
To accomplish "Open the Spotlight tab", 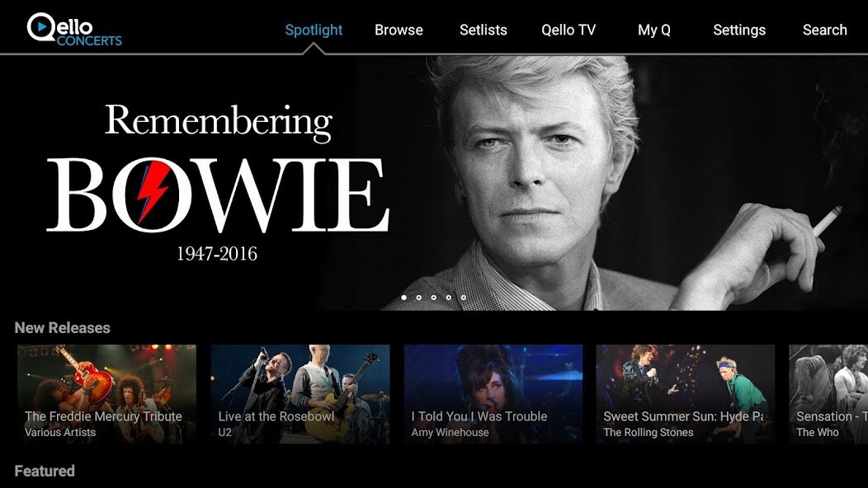I will 314,30.
